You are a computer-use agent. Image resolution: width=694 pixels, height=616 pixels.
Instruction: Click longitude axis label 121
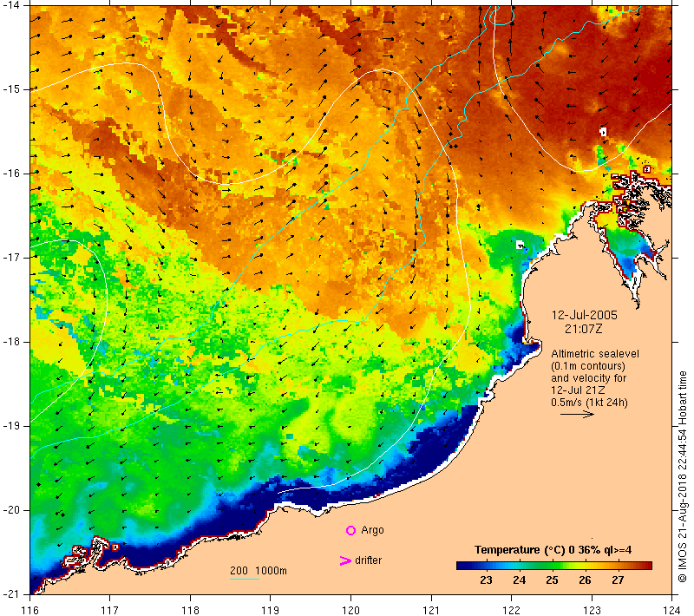(431, 610)
